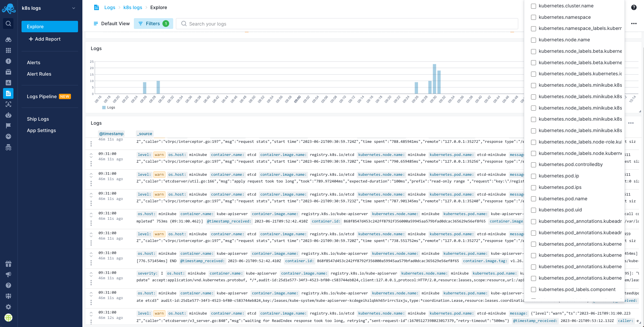The width and height of the screenshot is (644, 327).
Task: Click the severity: field tag
Action: 148,274
